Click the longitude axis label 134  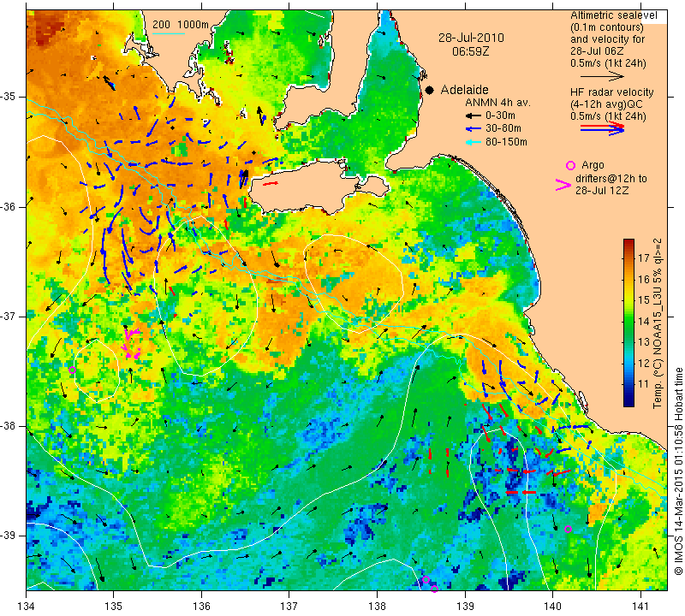point(27,607)
